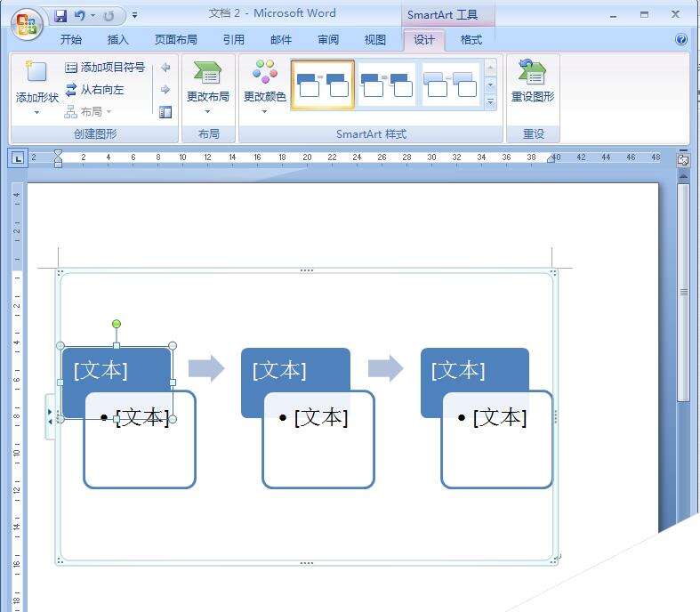The image size is (700, 612).
Task: Click the green rotation handle
Action: [x=117, y=324]
